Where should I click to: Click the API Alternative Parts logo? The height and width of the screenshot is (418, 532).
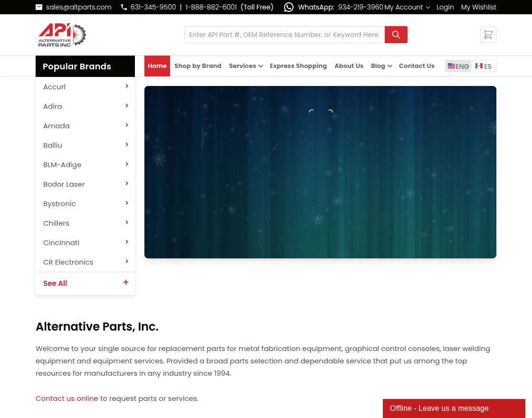point(62,34)
